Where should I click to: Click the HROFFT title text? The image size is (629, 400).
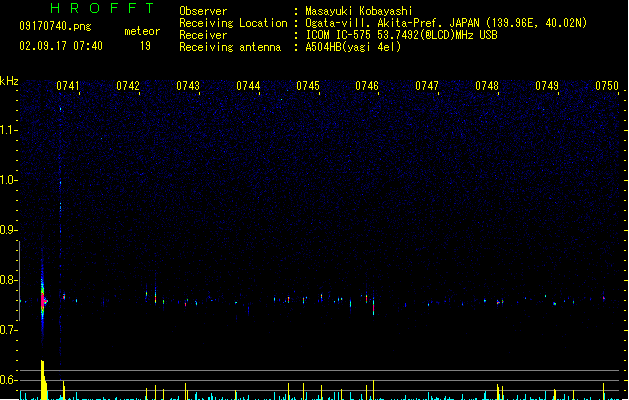pyautogui.click(x=102, y=8)
